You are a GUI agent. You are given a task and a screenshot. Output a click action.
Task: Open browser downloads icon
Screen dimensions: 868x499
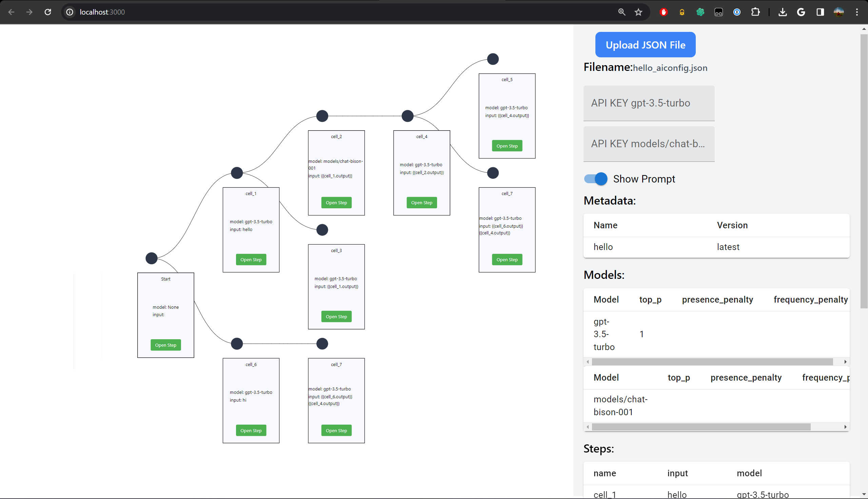[x=782, y=12]
